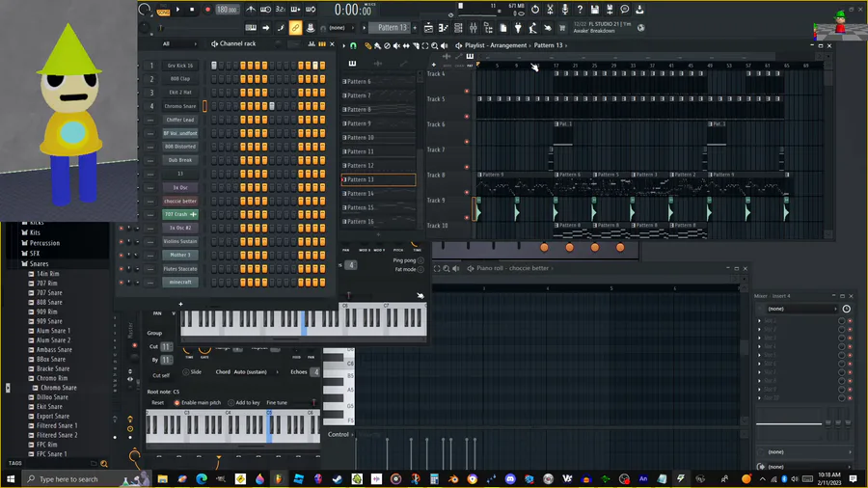This screenshot has height=488, width=868.
Task: Select the Chromo Snare sample in browser
Action: [58, 388]
